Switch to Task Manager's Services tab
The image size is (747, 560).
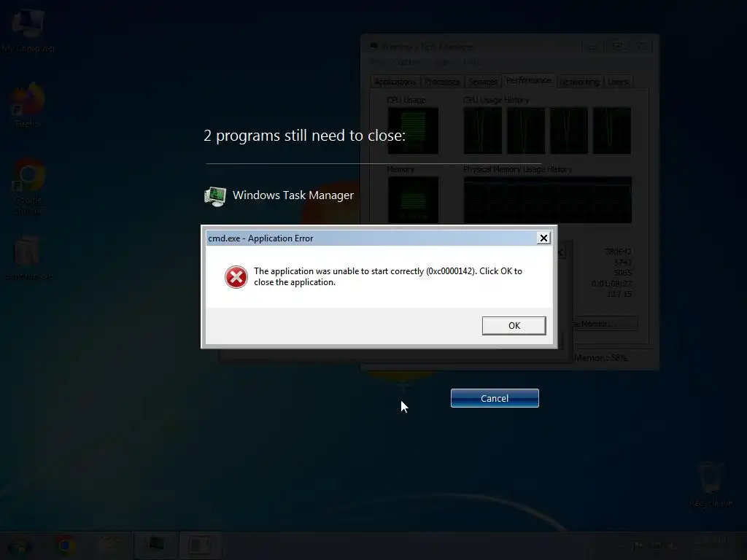point(483,82)
